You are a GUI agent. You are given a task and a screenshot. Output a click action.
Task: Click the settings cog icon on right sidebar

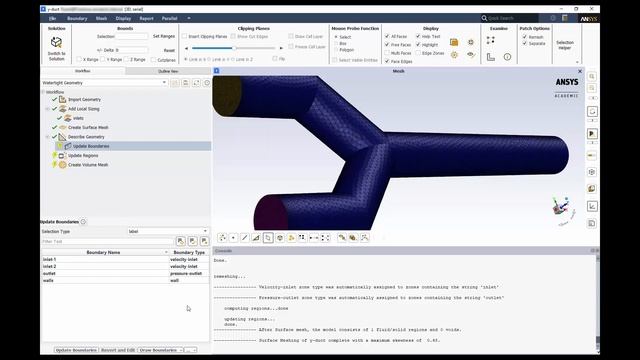(592, 172)
